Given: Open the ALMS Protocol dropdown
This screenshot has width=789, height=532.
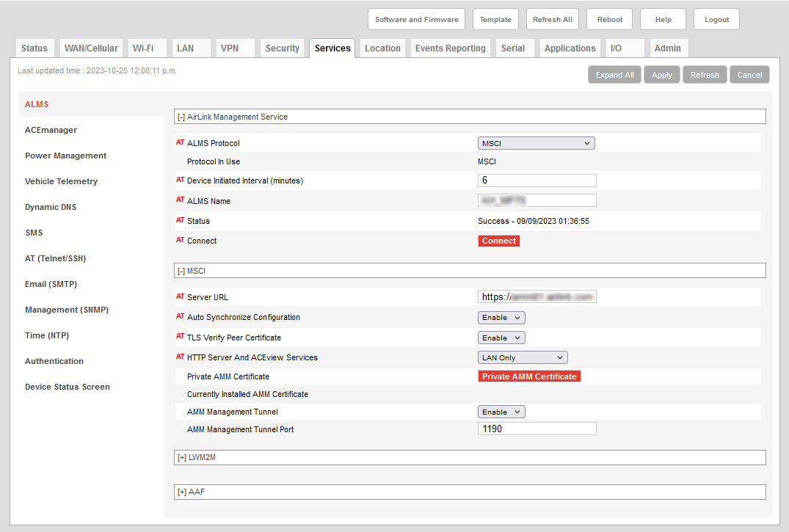Looking at the screenshot, I should (x=536, y=143).
